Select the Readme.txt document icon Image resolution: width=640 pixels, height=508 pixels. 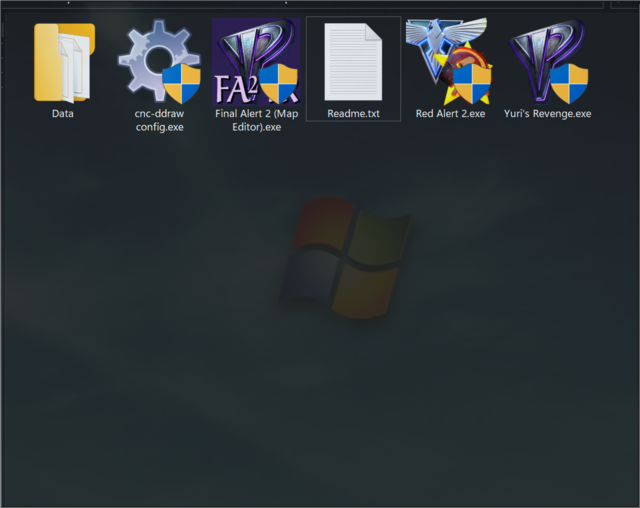click(x=353, y=62)
